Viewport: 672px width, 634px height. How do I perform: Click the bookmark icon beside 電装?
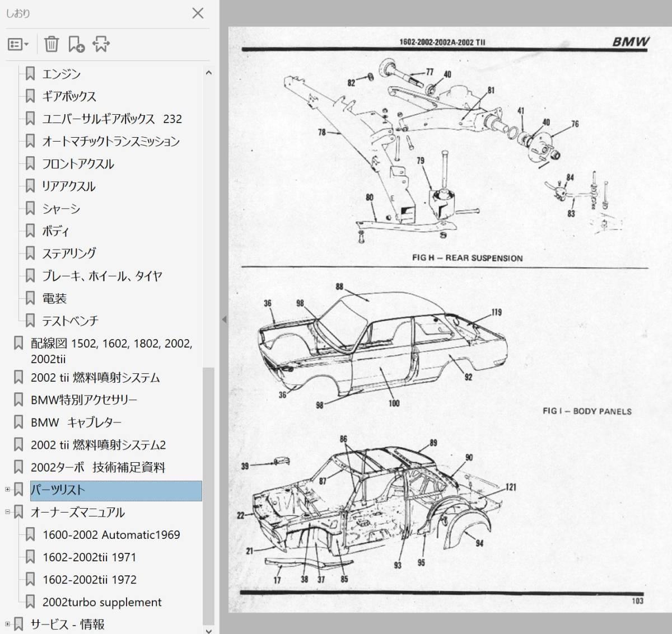(30, 298)
